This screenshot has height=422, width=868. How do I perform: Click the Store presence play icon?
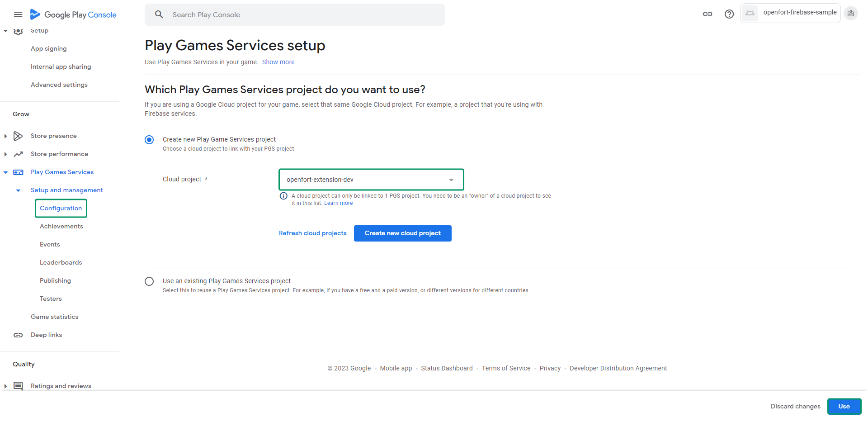(x=18, y=136)
